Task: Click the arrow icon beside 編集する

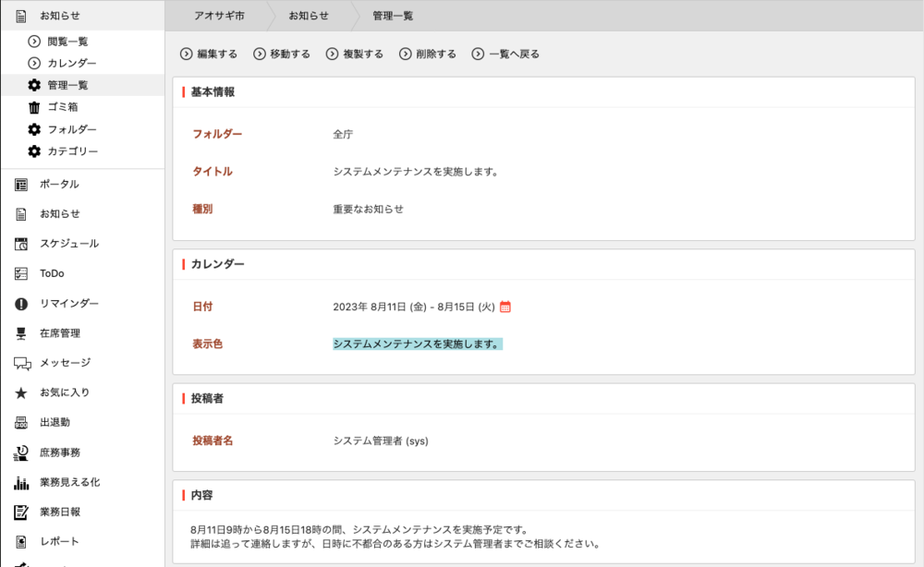Action: (x=187, y=54)
